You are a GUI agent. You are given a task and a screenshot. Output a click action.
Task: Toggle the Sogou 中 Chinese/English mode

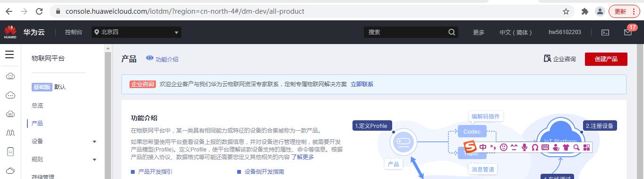tap(482, 147)
